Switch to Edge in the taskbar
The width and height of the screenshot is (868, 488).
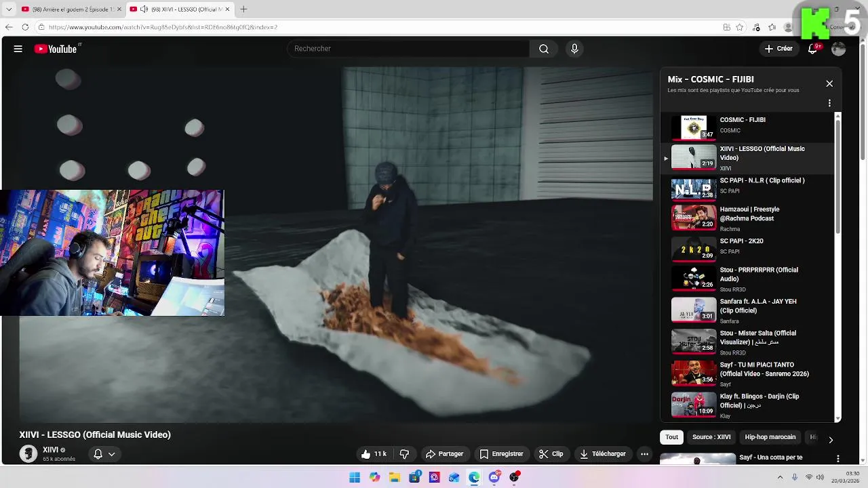[474, 478]
